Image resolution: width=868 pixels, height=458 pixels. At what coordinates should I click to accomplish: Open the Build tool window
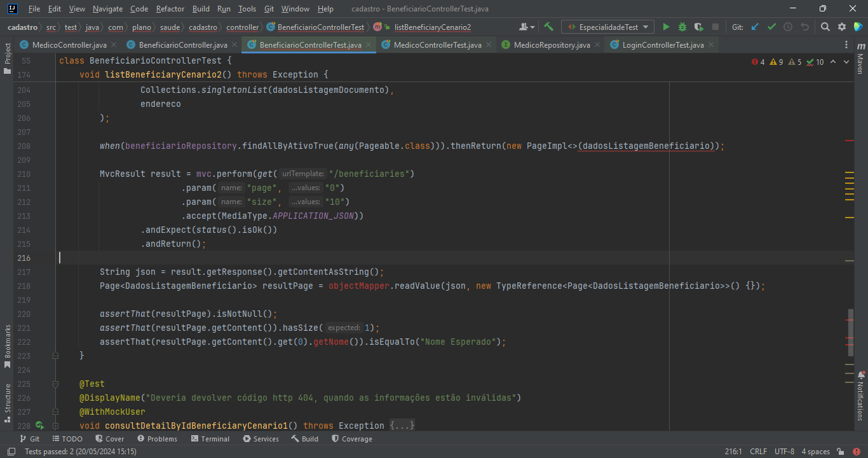pyautogui.click(x=305, y=439)
